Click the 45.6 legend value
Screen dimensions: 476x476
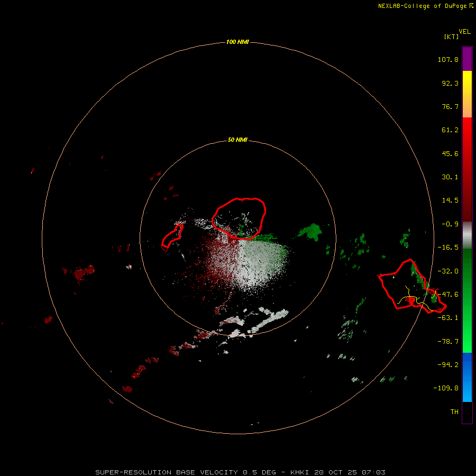pos(450,153)
